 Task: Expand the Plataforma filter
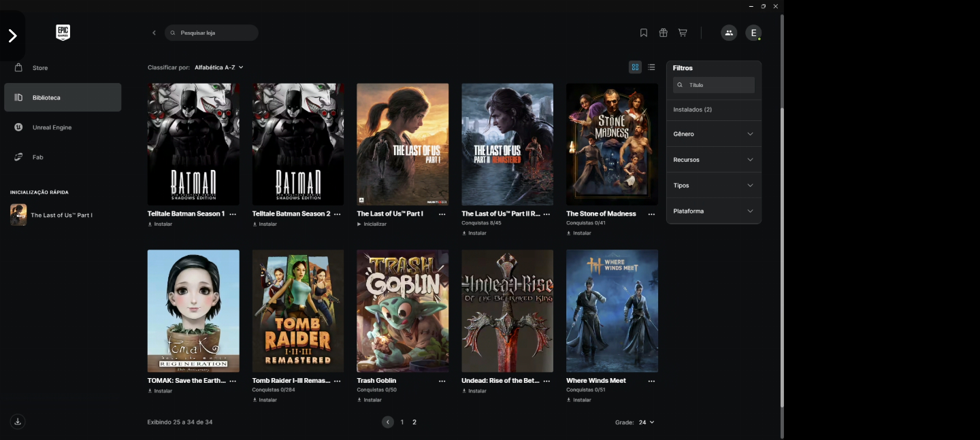tap(714, 211)
